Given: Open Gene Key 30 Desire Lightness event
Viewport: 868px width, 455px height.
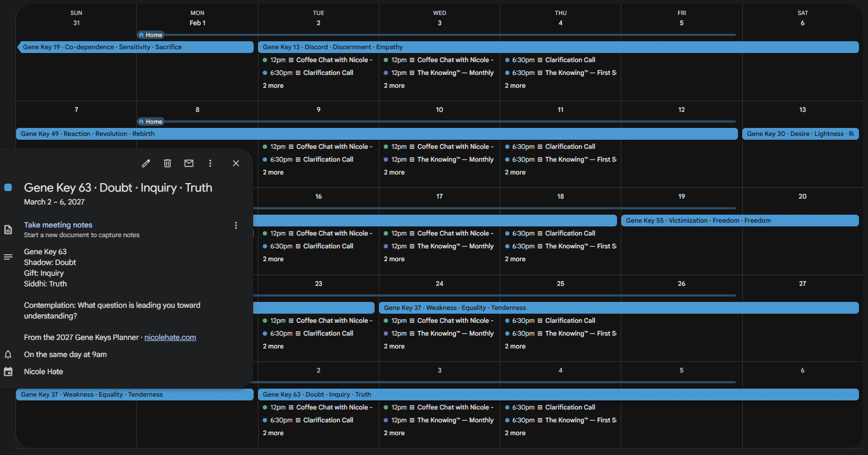Looking at the screenshot, I should pos(801,134).
